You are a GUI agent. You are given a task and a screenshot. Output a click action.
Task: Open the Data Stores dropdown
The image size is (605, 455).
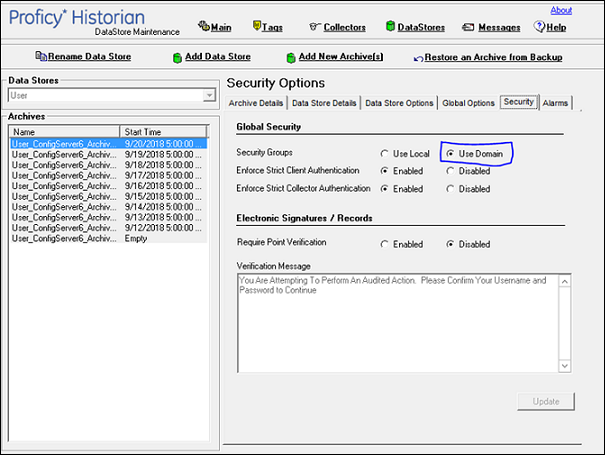click(x=209, y=95)
